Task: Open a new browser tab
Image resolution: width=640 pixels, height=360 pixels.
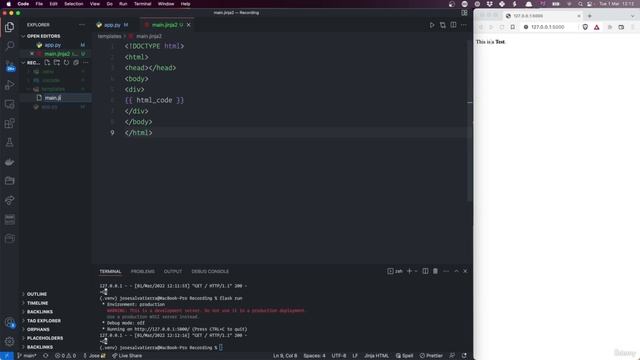Action: tap(589, 16)
